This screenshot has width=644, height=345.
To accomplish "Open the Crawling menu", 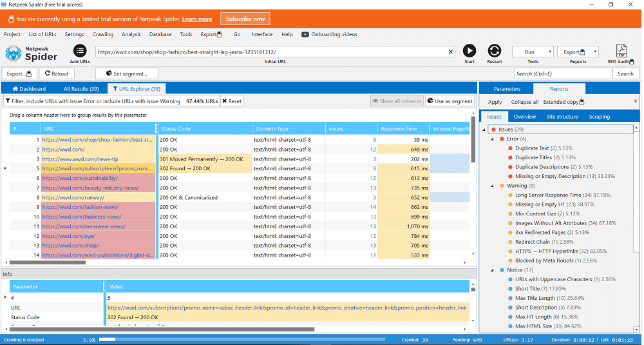I will tap(102, 35).
